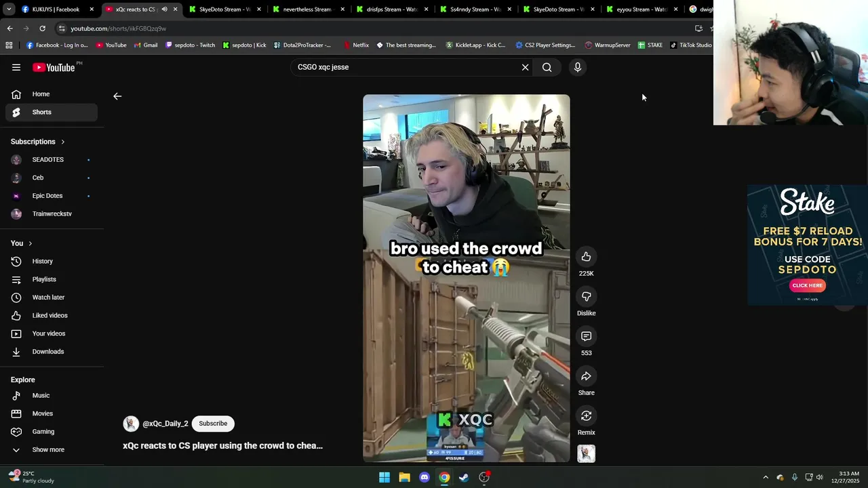Expand the You section
This screenshot has width=868, height=488.
[22, 243]
